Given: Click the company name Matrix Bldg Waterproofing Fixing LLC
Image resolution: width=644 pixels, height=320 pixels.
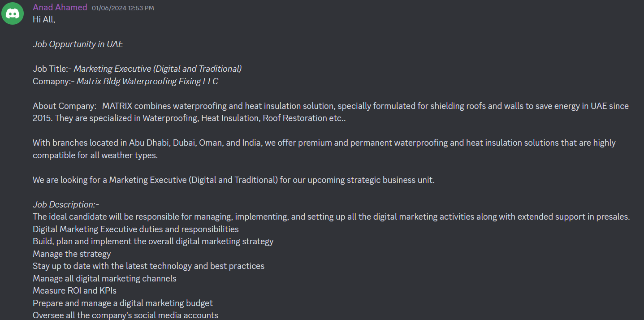Looking at the screenshot, I should tap(147, 82).
